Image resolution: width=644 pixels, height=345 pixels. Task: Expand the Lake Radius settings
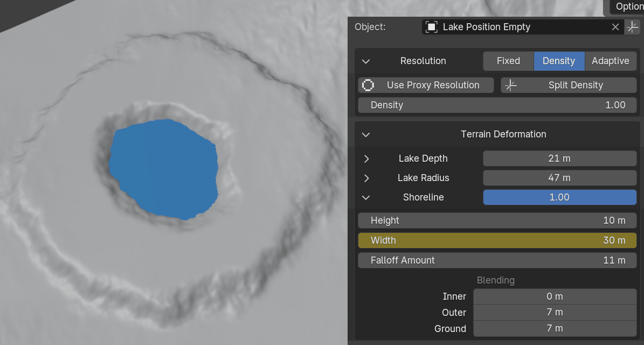click(x=366, y=178)
